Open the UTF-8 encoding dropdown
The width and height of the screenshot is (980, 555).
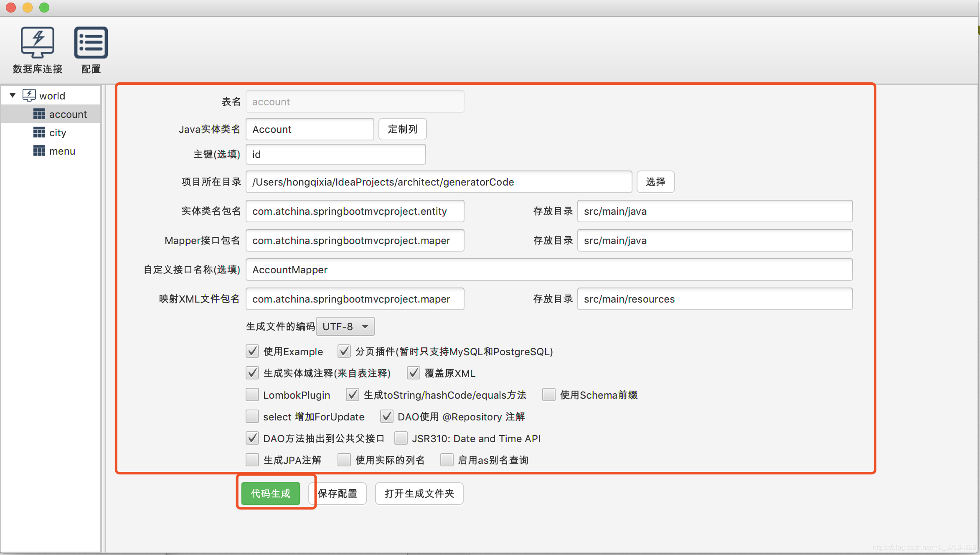345,326
